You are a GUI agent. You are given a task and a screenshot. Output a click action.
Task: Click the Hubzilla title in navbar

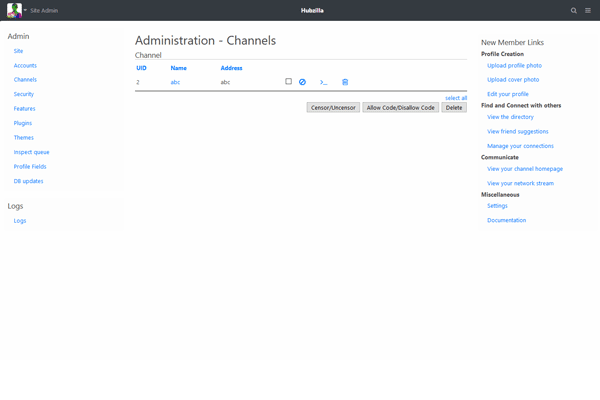(300, 10)
